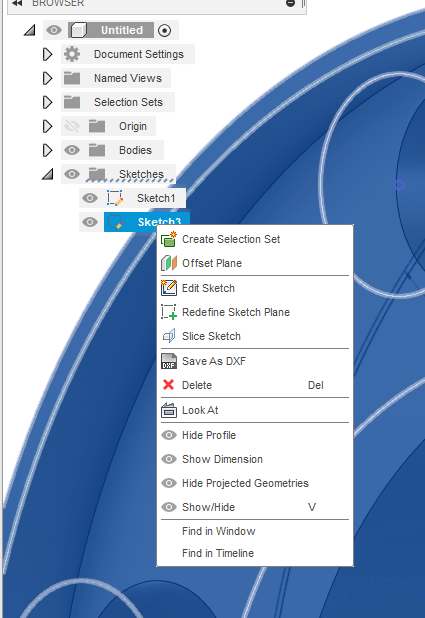Collapse the Sketches folder
This screenshot has width=425, height=618.
(48, 174)
